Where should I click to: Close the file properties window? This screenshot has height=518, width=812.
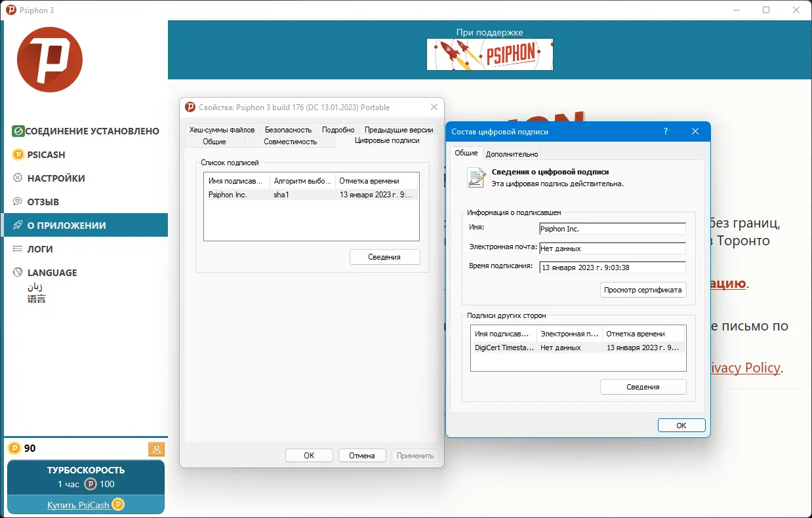[x=434, y=108]
